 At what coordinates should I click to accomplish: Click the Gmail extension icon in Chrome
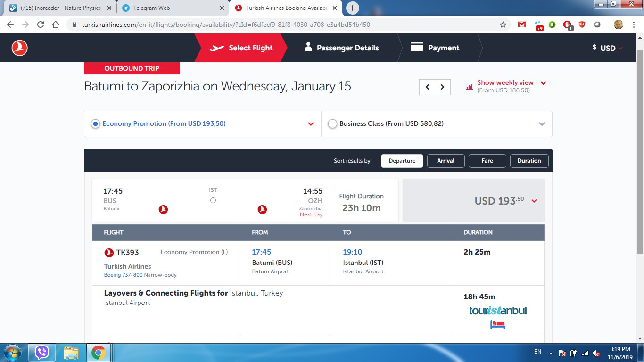pos(522,25)
